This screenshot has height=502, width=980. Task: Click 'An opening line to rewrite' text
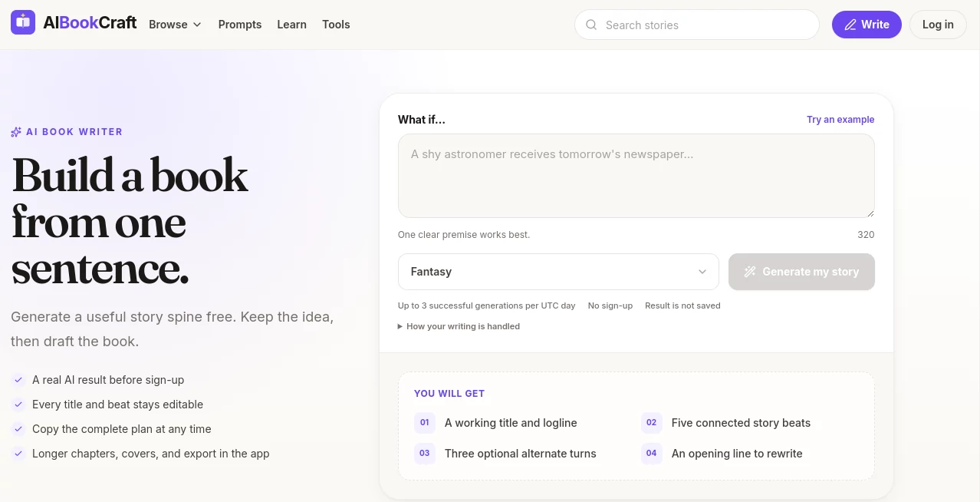(x=737, y=454)
